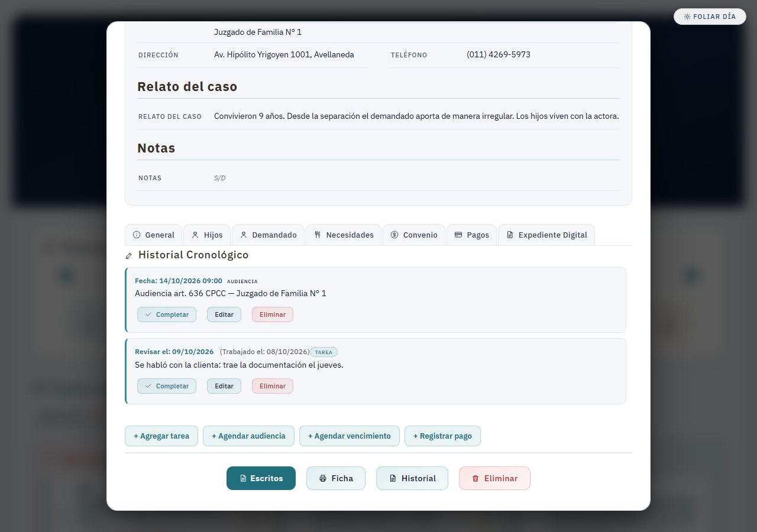Complete the 'Se habló con la clienta' task

click(x=167, y=386)
